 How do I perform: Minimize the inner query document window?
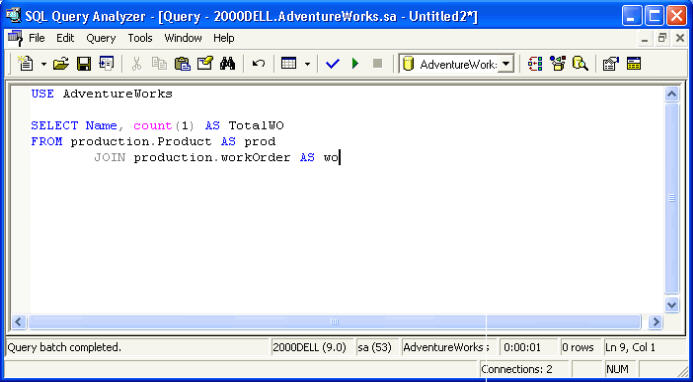click(645, 39)
